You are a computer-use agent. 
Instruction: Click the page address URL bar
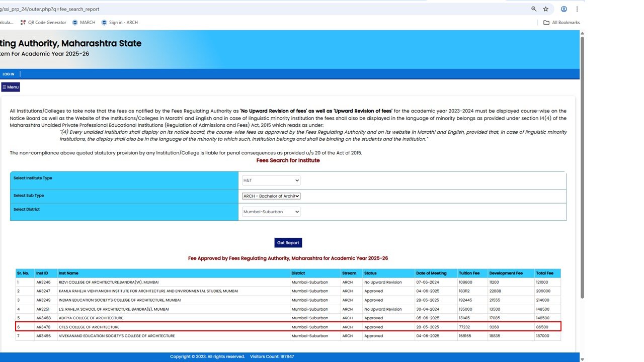(x=252, y=9)
